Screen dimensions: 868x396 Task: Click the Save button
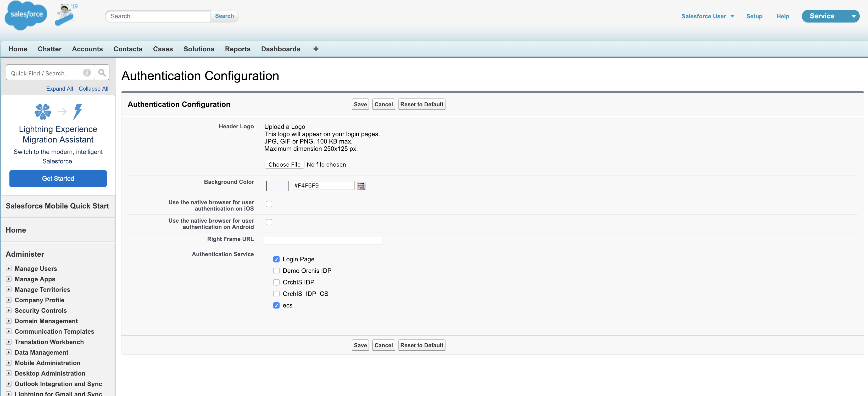pos(360,104)
